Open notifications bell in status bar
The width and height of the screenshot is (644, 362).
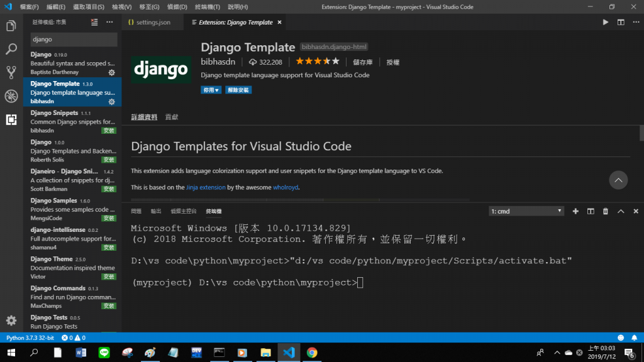point(634,337)
